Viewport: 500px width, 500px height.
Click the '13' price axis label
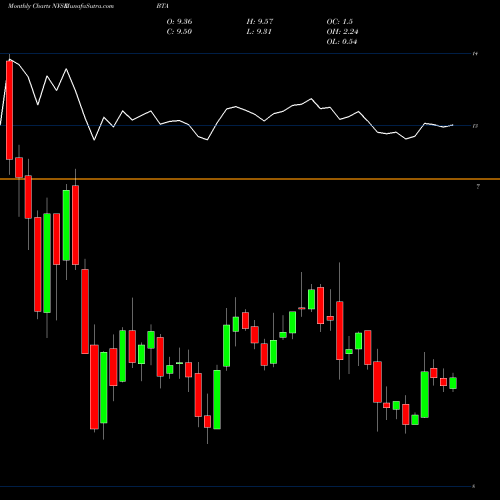[x=475, y=126]
